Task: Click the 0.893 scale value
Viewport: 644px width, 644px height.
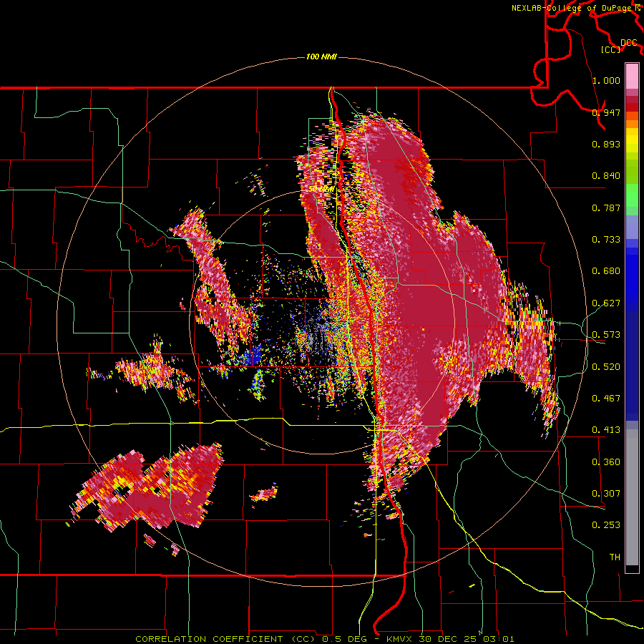Action: [606, 144]
